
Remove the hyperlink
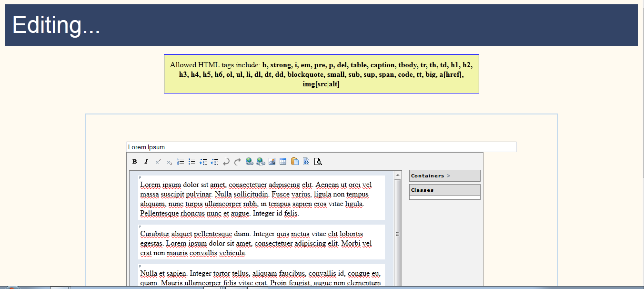[261, 161]
